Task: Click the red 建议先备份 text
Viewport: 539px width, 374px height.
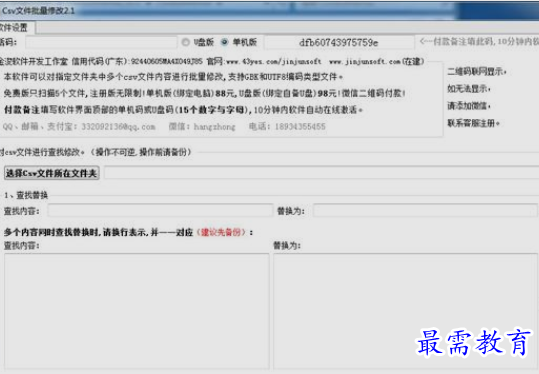Action: pos(222,232)
